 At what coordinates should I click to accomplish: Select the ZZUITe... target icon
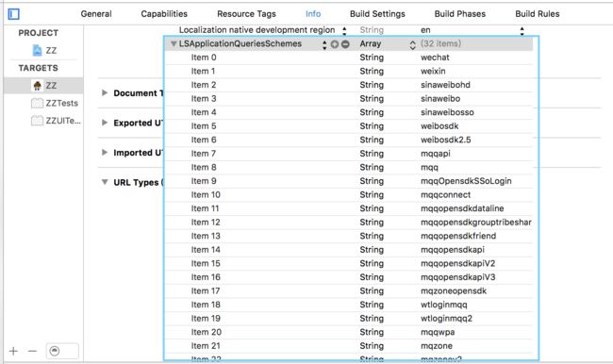[37, 121]
